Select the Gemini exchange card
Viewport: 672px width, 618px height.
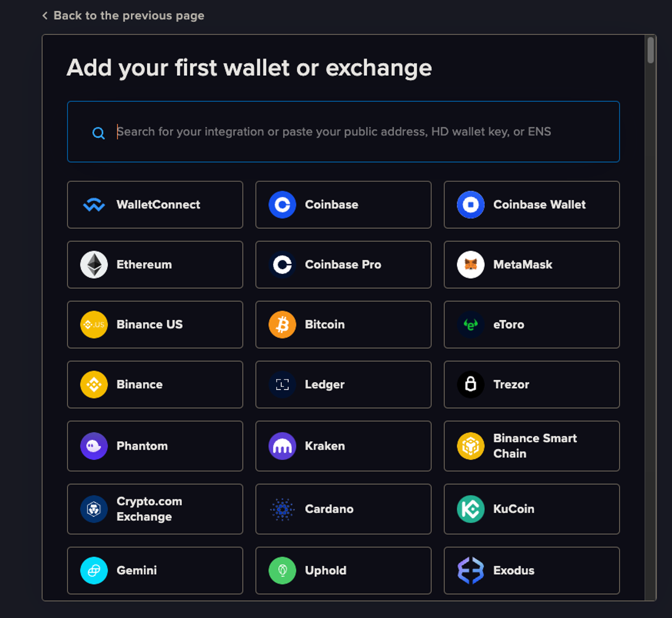tap(155, 570)
